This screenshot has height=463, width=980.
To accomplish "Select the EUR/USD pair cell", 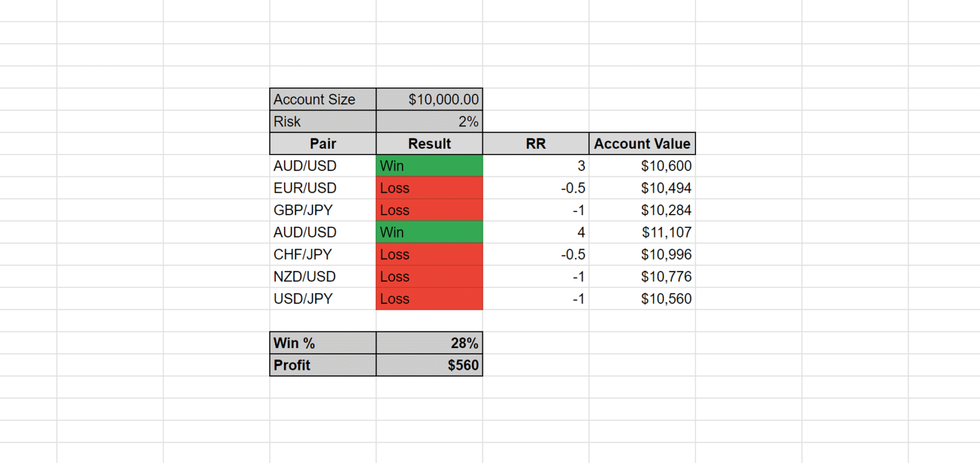I will [323, 188].
